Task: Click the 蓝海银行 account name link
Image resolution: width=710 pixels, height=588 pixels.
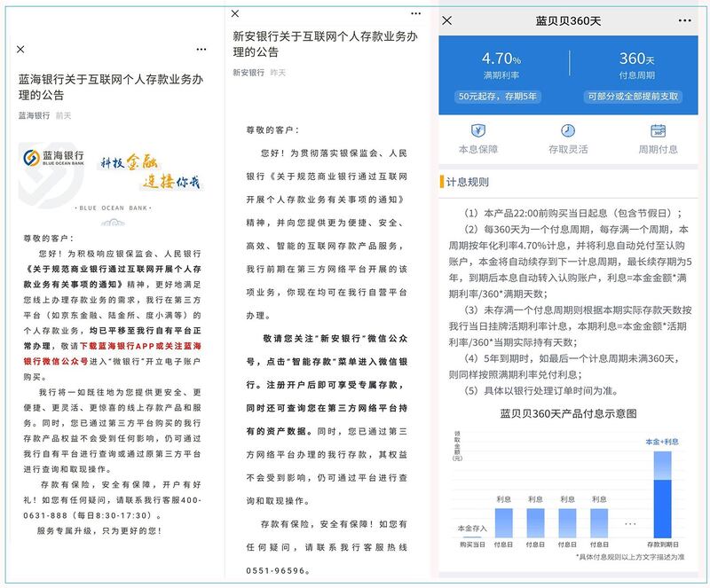Action: [x=34, y=116]
